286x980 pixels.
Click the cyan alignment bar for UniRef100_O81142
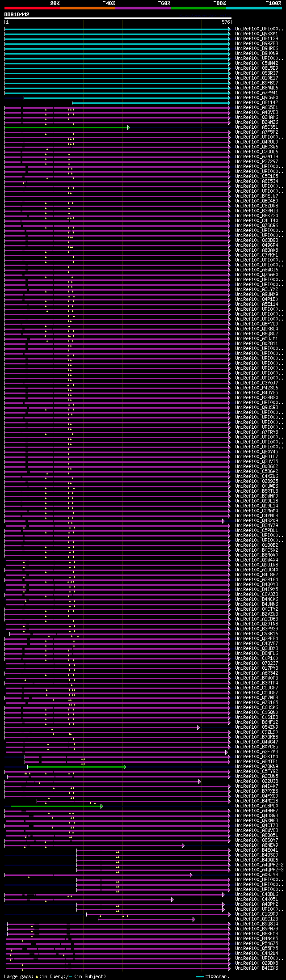click(x=151, y=103)
